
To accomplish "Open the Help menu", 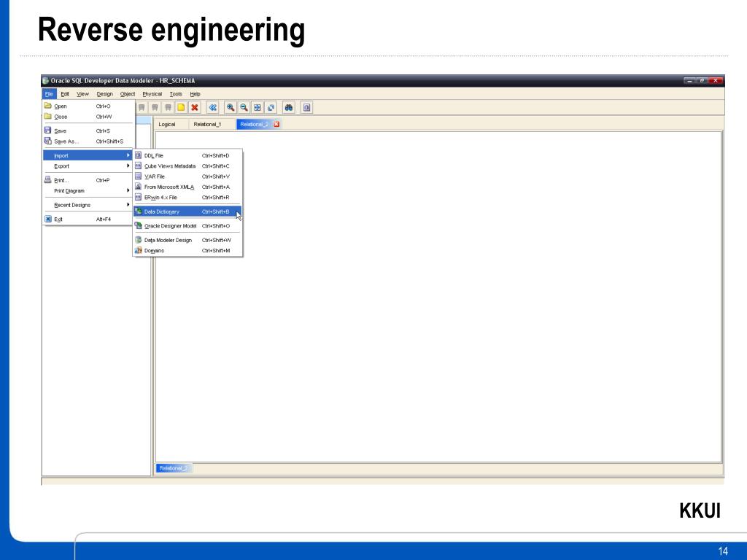I will (x=196, y=94).
